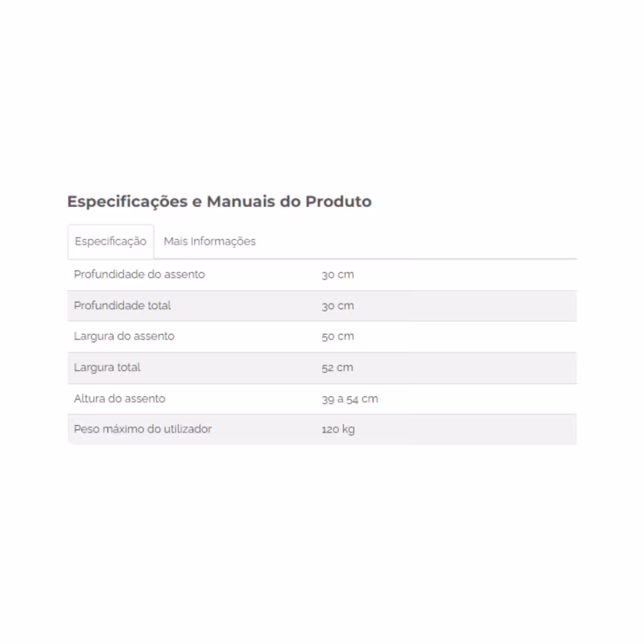
Task: Click the Especificações e Manuais do Produto heading
Action: [219, 202]
